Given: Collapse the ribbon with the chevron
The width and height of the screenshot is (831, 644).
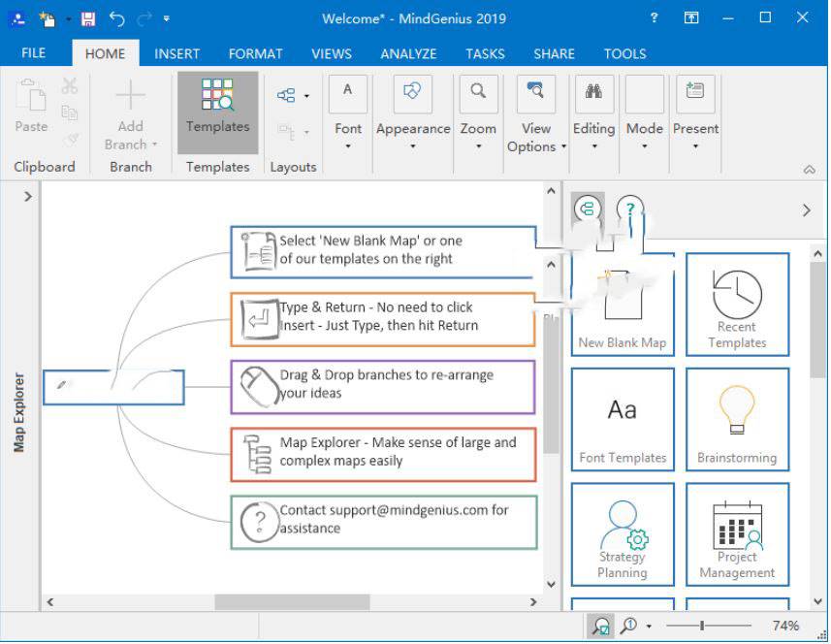Looking at the screenshot, I should pyautogui.click(x=810, y=170).
